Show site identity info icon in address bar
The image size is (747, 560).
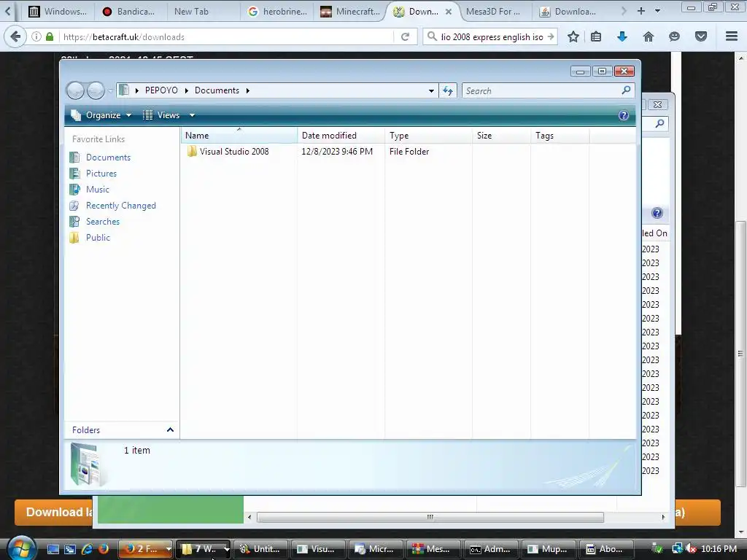pos(36,36)
